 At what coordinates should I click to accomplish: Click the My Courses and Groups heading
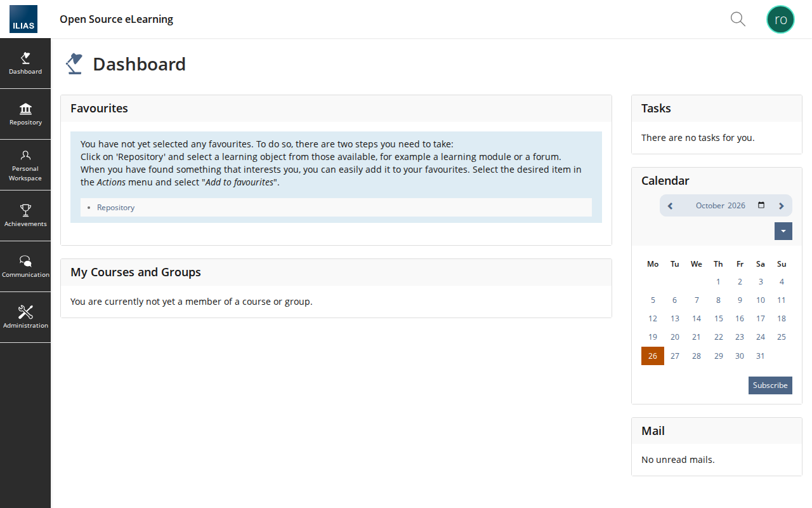coord(136,272)
